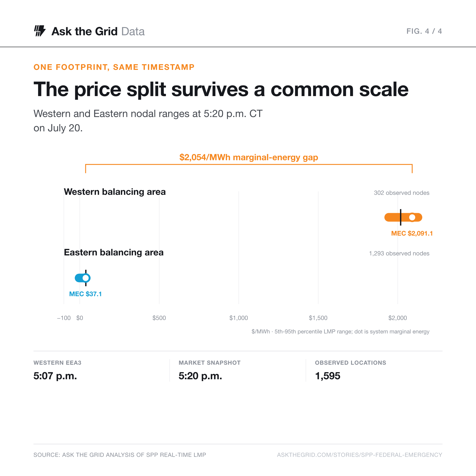Click the $2,054/MWh marginal-energy gap label
The height and width of the screenshot is (476, 476).
point(249,157)
